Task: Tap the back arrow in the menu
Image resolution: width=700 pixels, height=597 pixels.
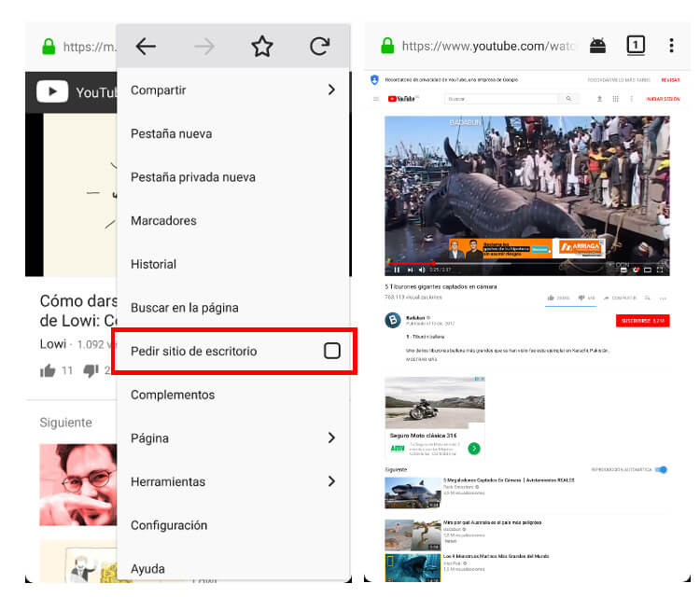Action: [x=146, y=46]
